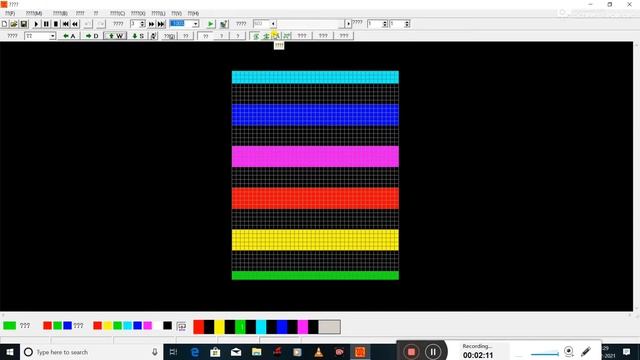Open the menu with (M) shortcut
The width and height of the screenshot is (640, 360).
(x=34, y=13)
